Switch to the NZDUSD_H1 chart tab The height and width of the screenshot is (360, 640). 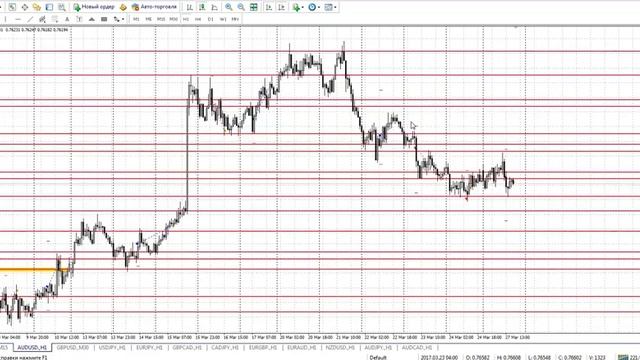(x=340, y=347)
